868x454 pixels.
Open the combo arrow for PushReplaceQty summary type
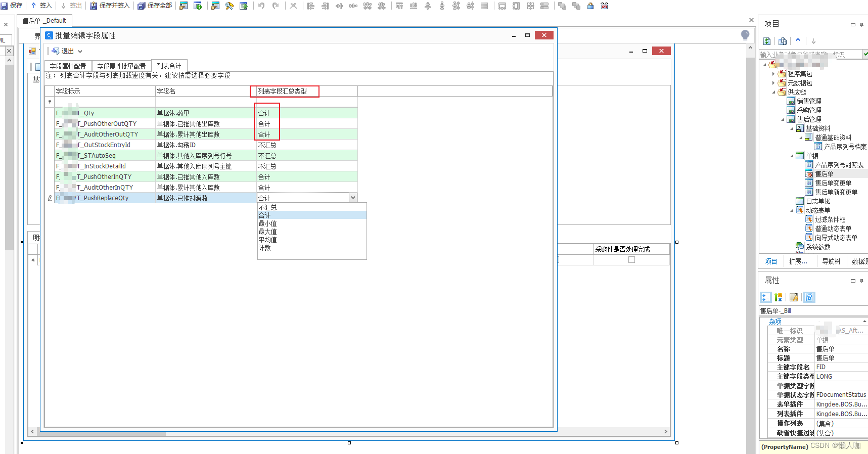tap(353, 198)
